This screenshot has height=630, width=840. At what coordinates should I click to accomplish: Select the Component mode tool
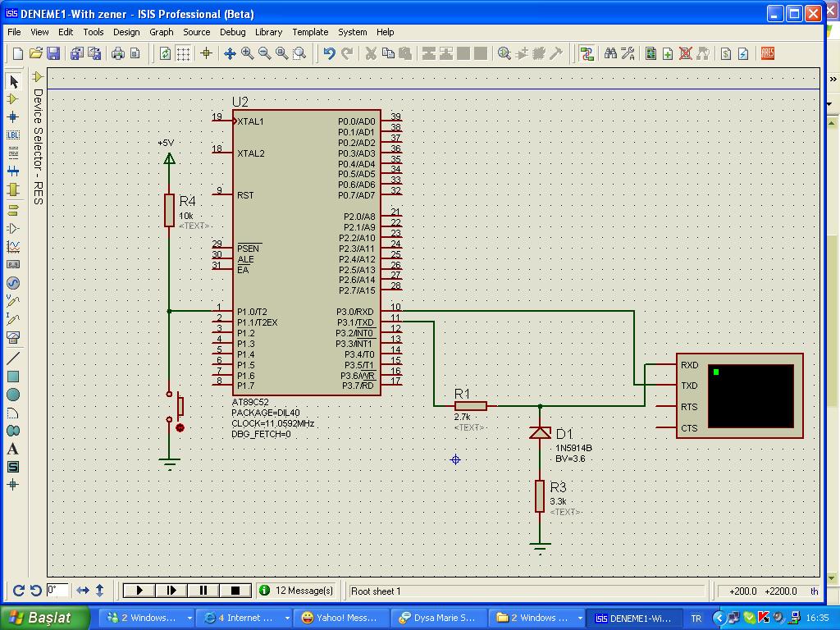[x=13, y=98]
